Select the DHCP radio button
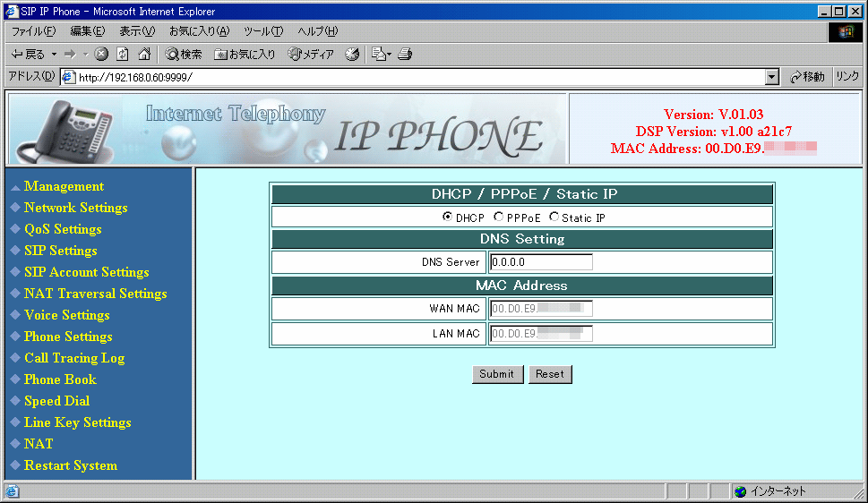 point(448,217)
